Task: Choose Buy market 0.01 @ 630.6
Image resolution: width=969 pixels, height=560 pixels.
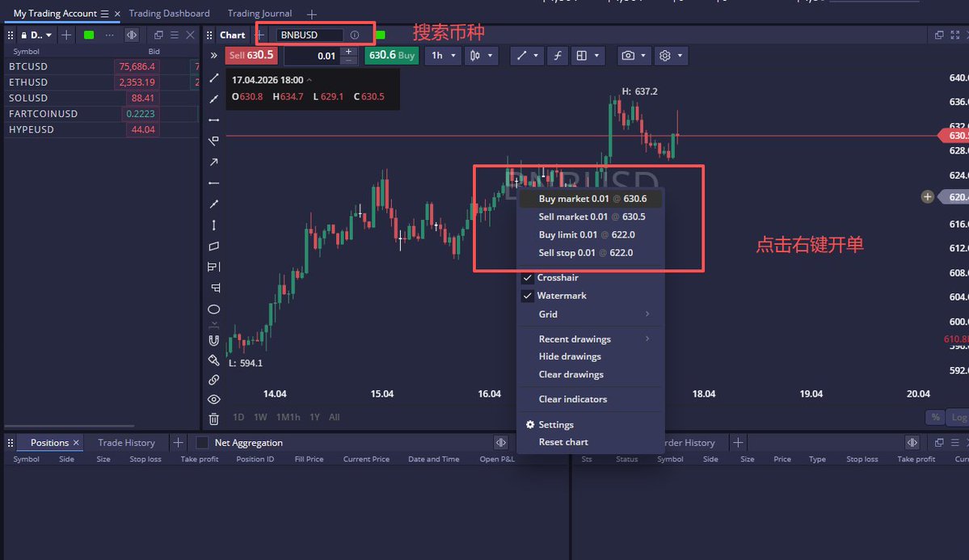Action: tap(591, 199)
